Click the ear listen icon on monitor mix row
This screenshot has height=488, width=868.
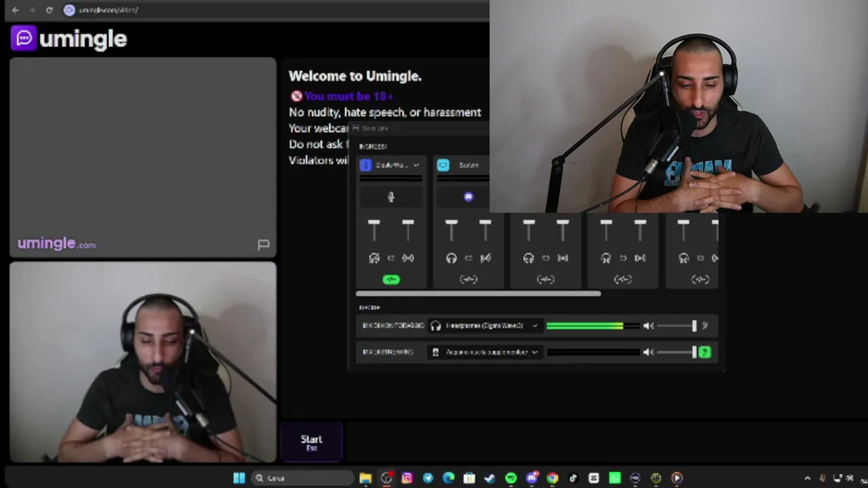(x=705, y=326)
